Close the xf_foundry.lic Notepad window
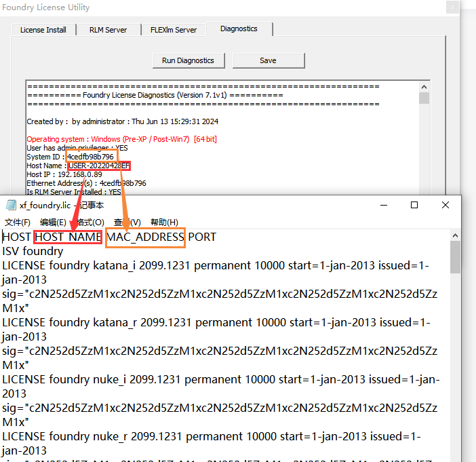Viewport: 476px width, 462px height. pyautogui.click(x=445, y=205)
